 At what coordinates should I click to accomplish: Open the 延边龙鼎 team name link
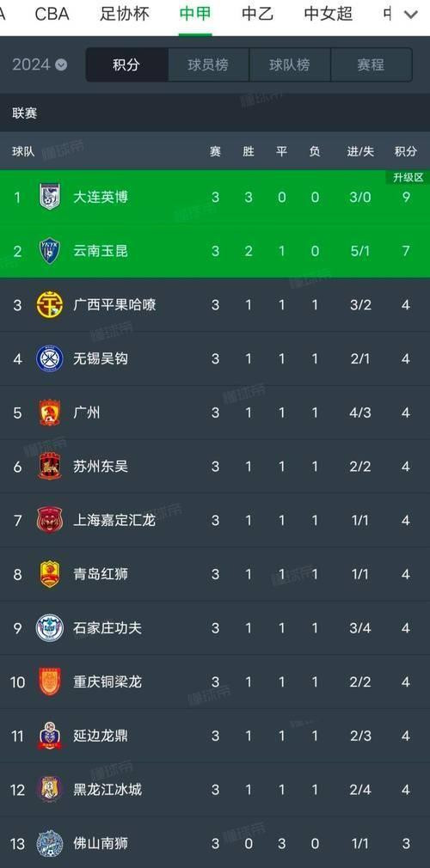[101, 736]
